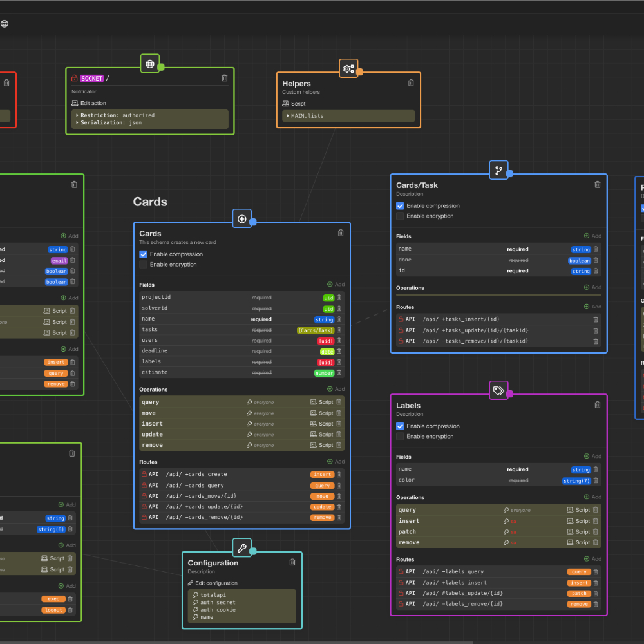This screenshot has height=644, width=644.
Task: Expand the Serialization property in the Socket node
Action: (77, 122)
